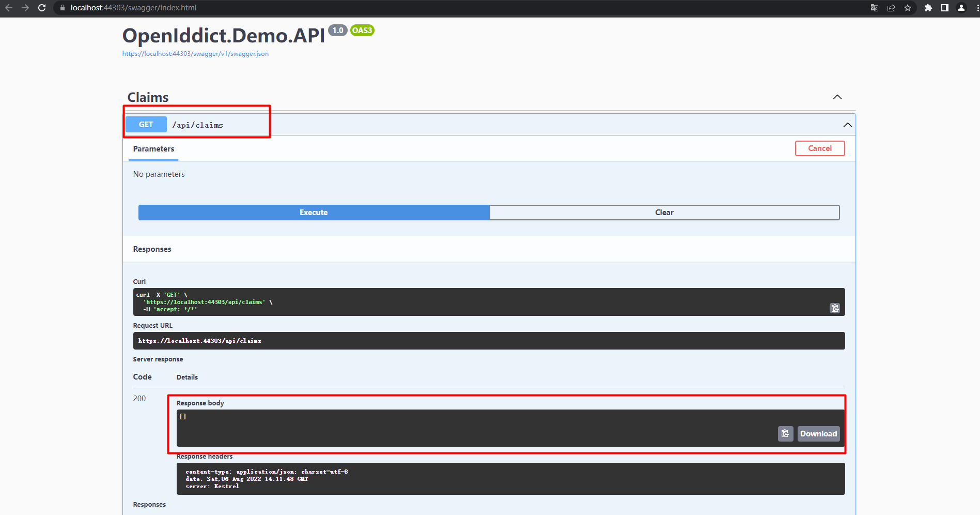
Task: Collapse the GET /api/claims operation chevron
Action: tap(848, 125)
